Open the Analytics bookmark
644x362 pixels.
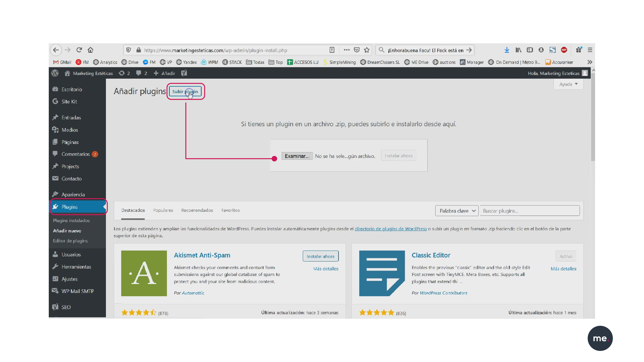click(x=105, y=62)
